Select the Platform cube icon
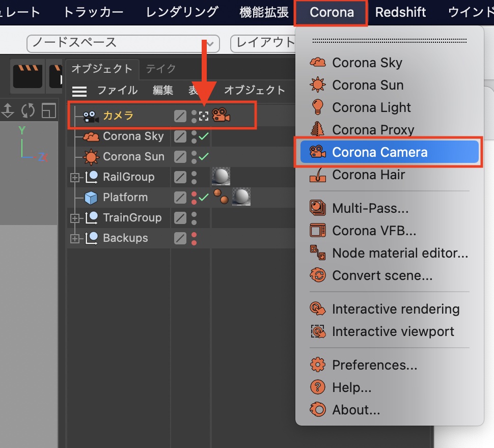This screenshot has height=448, width=494. (91, 198)
